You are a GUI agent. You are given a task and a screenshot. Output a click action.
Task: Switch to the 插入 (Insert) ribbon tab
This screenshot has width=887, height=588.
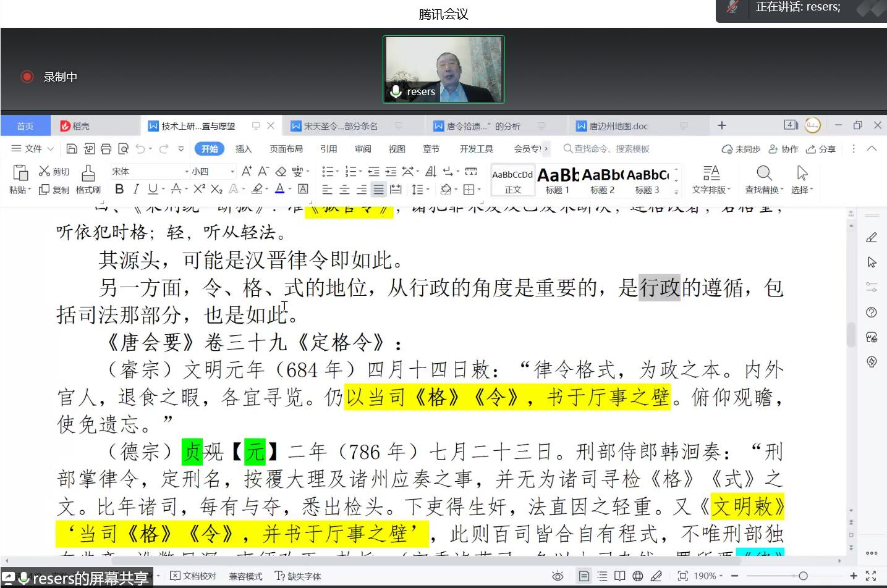244,149
